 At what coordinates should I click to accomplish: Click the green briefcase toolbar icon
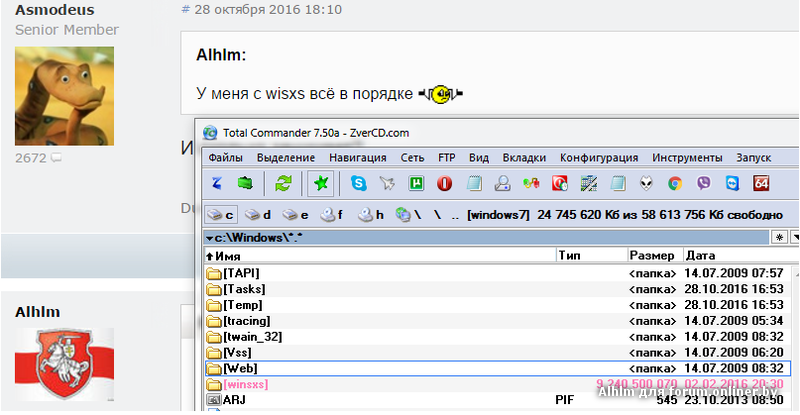245,183
